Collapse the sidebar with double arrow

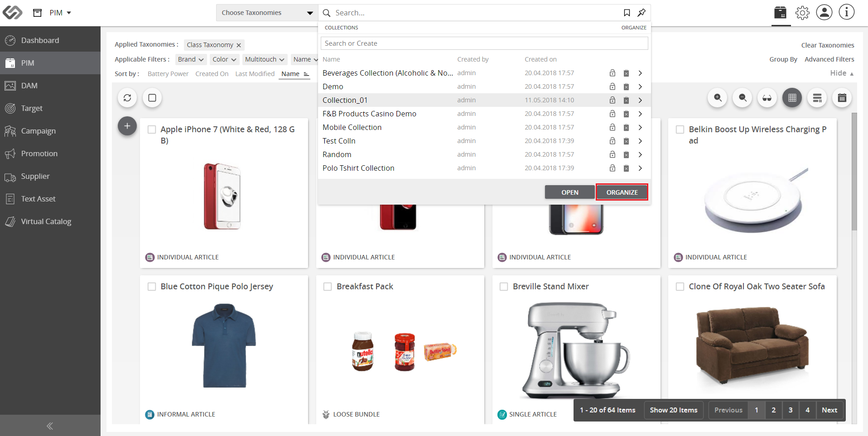50,426
